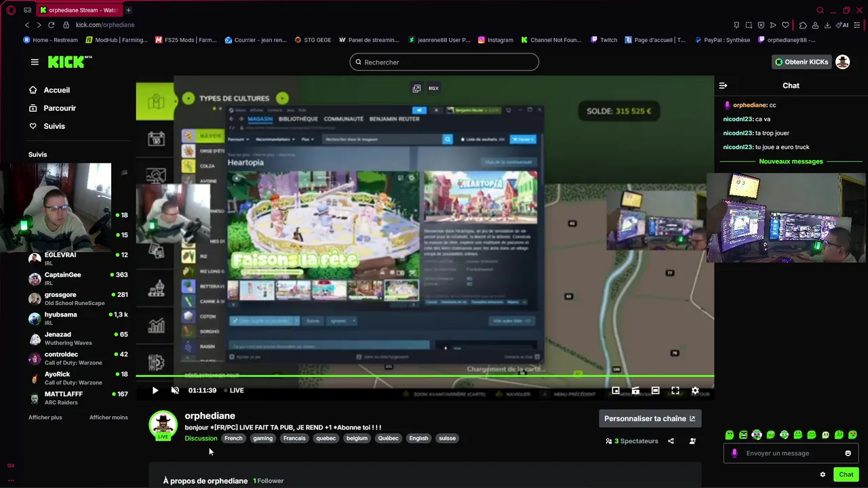Click the pop-out icon above the video
This screenshot has width=868, height=488.
tap(416, 88)
